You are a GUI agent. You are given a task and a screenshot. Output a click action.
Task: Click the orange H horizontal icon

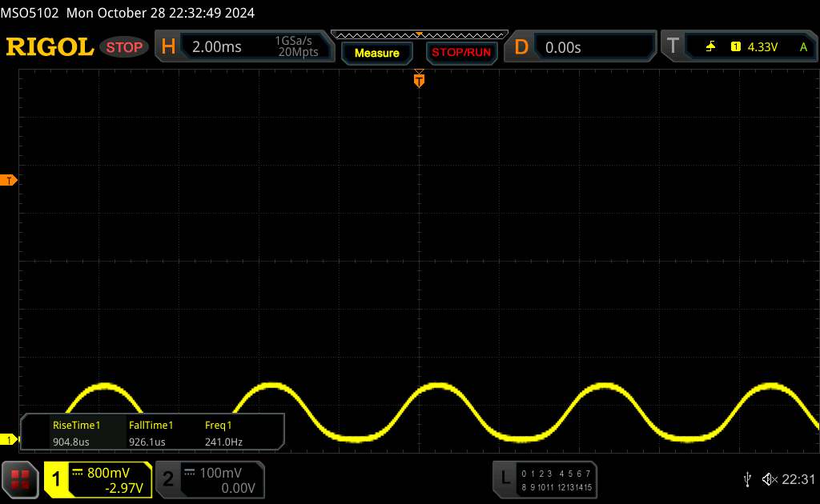pyautogui.click(x=168, y=47)
